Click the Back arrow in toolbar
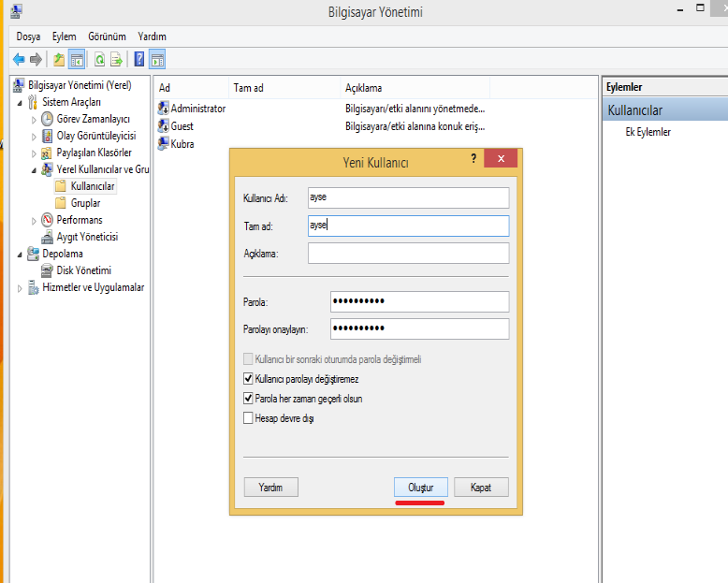The width and height of the screenshot is (728, 583). (x=19, y=59)
